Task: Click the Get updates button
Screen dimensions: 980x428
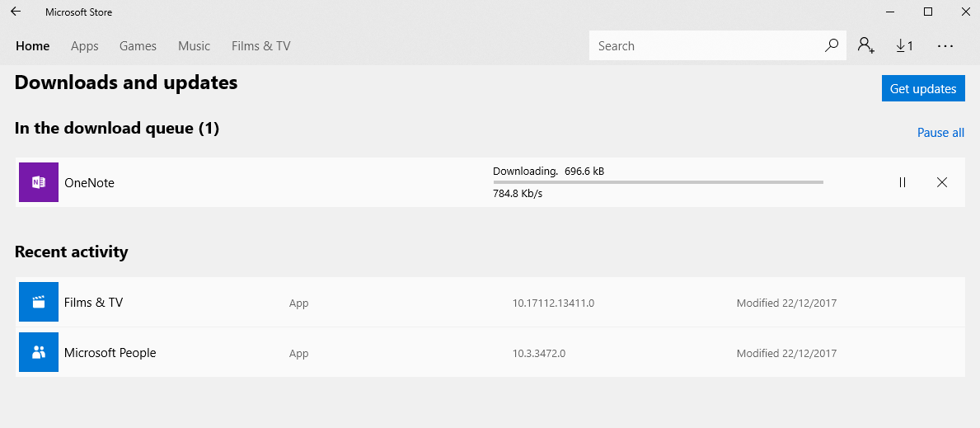Action: (923, 89)
